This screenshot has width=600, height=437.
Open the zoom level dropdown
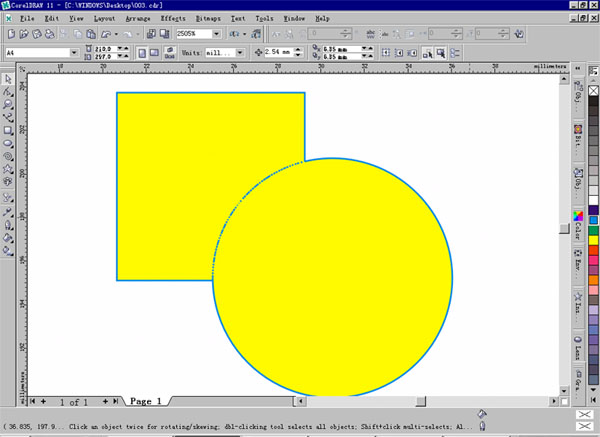pyautogui.click(x=216, y=34)
